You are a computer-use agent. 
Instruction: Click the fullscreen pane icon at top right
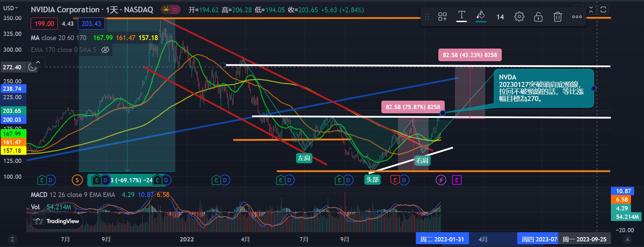(603, 9)
